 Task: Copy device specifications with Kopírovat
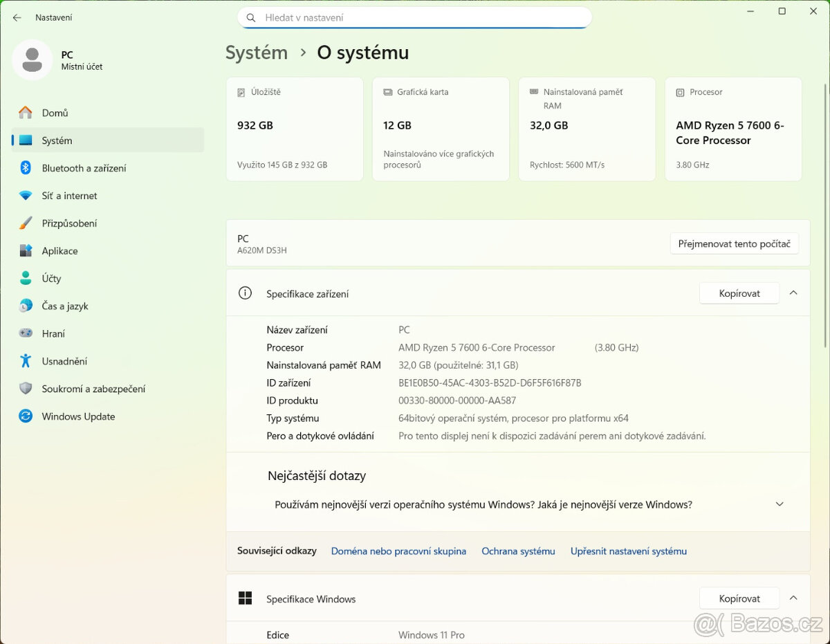pos(739,293)
